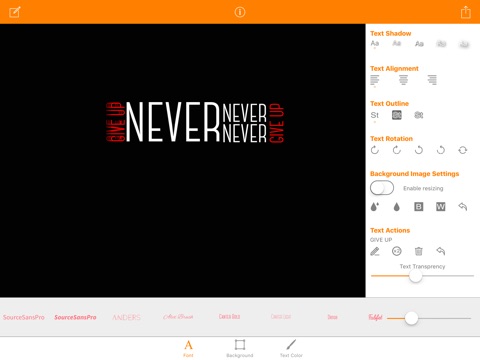The width and height of the screenshot is (480, 360).
Task: Center align the text
Action: (x=403, y=80)
